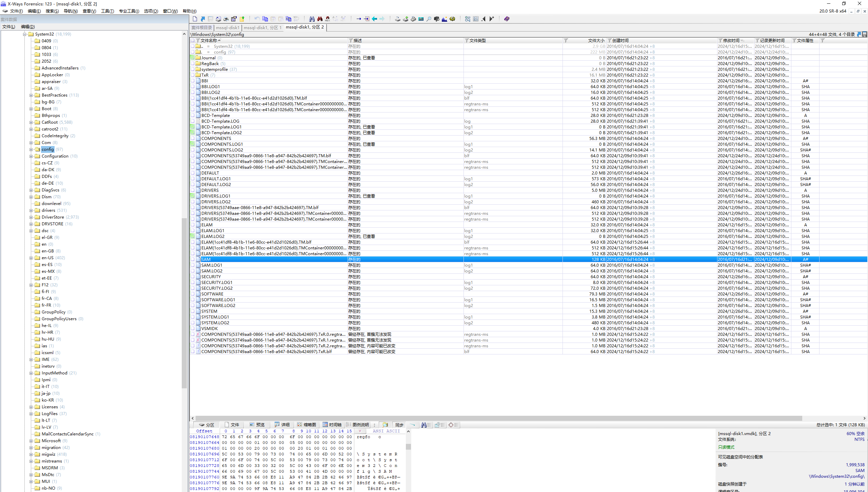Click the magnifier Analyze icon
The height and width of the screenshot is (492, 868).
[429, 19]
